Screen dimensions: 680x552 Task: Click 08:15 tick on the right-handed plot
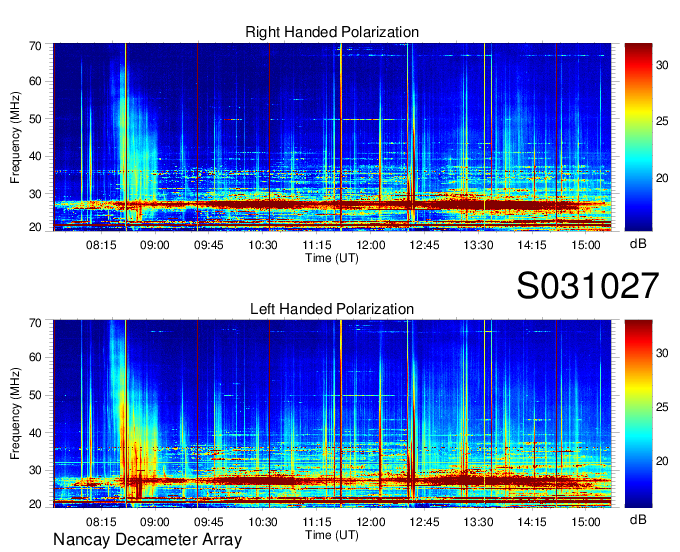(101, 245)
